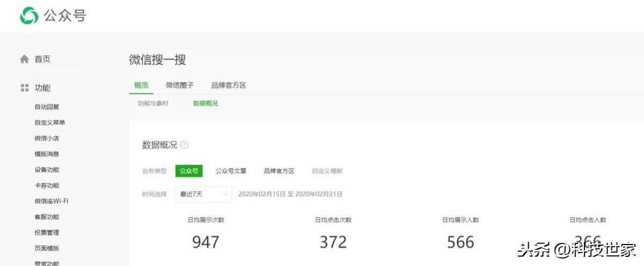Open 自动回复 in the sidebar
The width and height of the screenshot is (644, 266).
pyautogui.click(x=47, y=107)
